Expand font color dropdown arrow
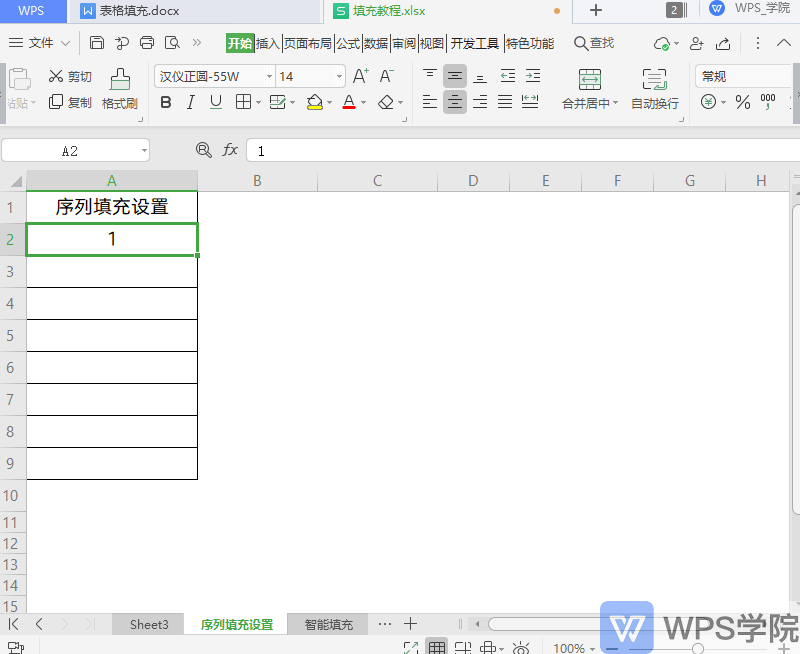 click(363, 103)
